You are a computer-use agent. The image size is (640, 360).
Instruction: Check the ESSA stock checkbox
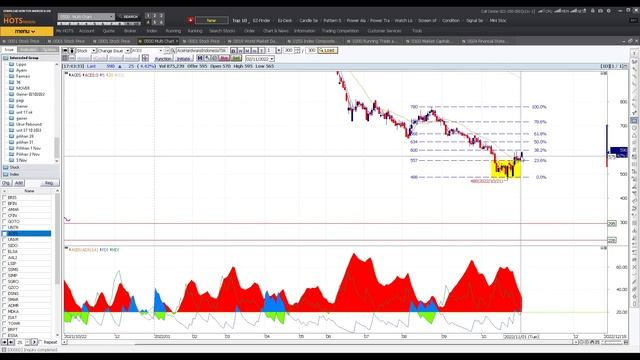[4, 336]
